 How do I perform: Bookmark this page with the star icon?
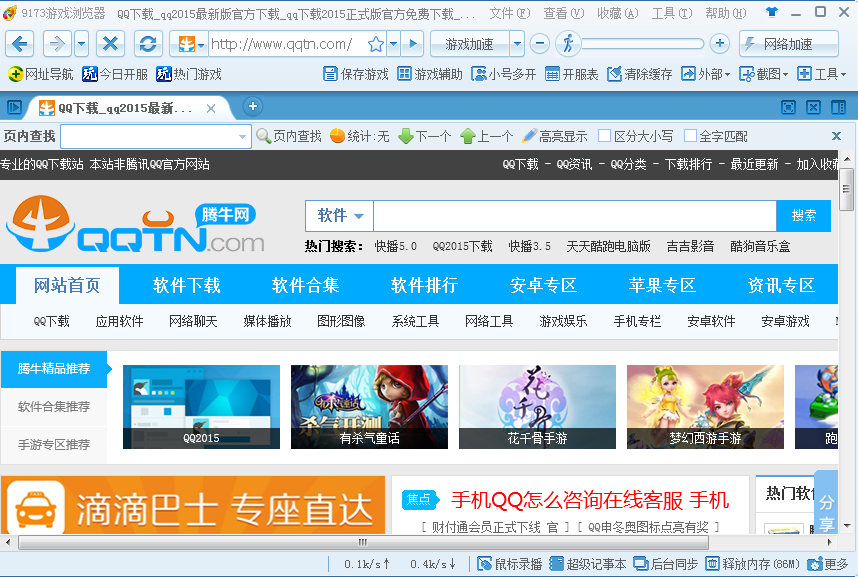coord(376,44)
